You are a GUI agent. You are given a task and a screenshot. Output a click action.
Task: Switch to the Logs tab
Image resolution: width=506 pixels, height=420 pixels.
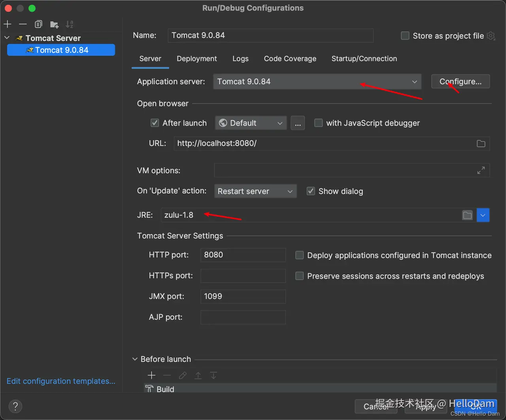(240, 59)
